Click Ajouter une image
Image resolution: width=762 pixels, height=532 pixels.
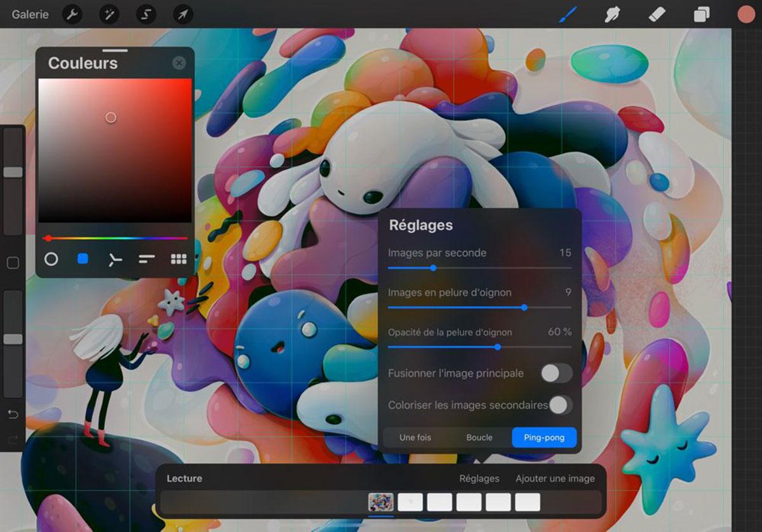[x=555, y=479]
